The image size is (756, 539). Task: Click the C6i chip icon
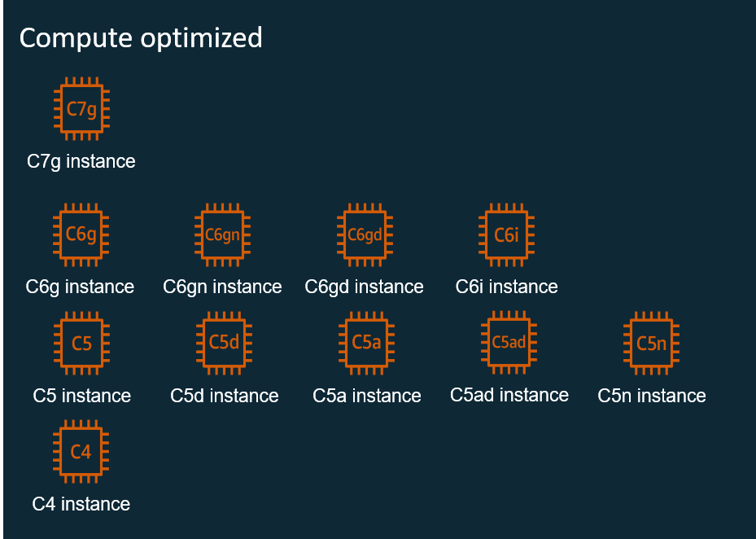point(506,235)
